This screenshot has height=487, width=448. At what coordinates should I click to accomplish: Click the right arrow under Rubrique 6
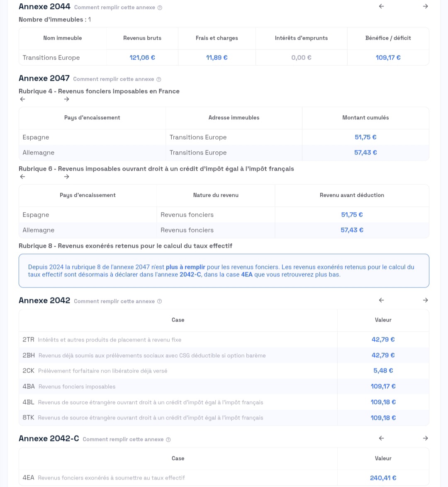pos(66,177)
